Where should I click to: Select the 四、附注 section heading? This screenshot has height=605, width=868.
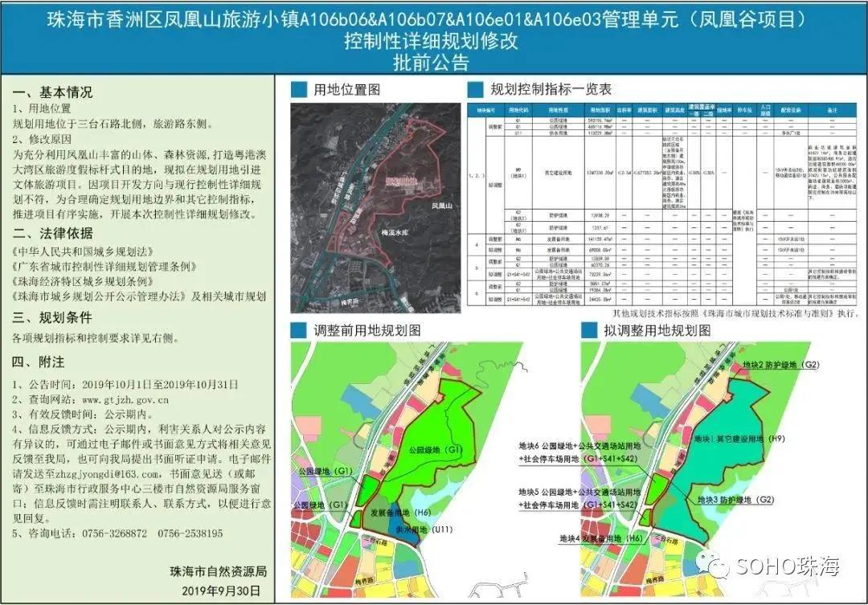pyautogui.click(x=39, y=362)
